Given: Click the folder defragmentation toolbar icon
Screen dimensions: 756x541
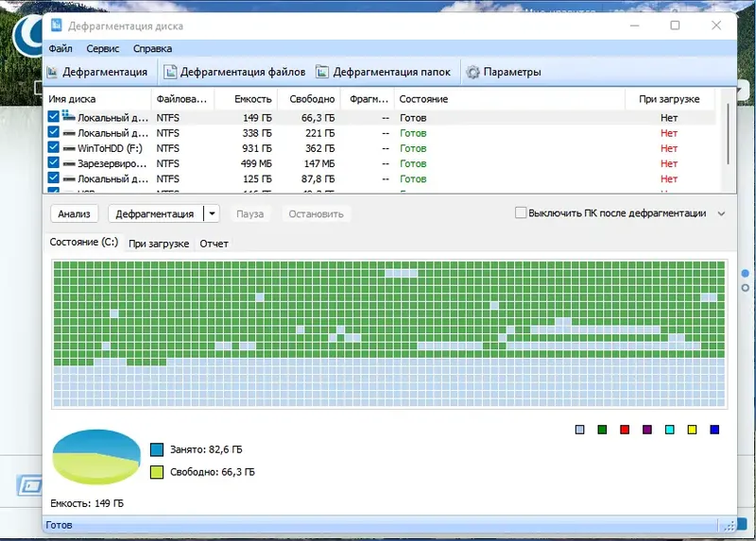Looking at the screenshot, I should point(322,73).
